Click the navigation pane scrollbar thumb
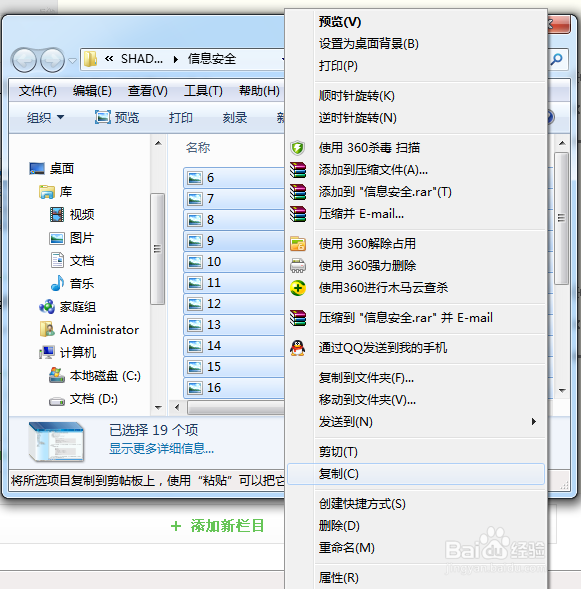581x589 pixels. [x=157, y=249]
